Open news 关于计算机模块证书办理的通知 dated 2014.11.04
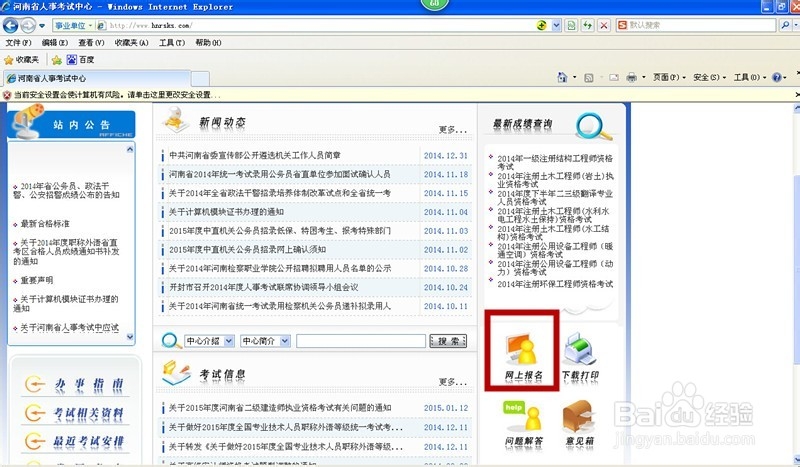800x467 pixels. coord(227,212)
